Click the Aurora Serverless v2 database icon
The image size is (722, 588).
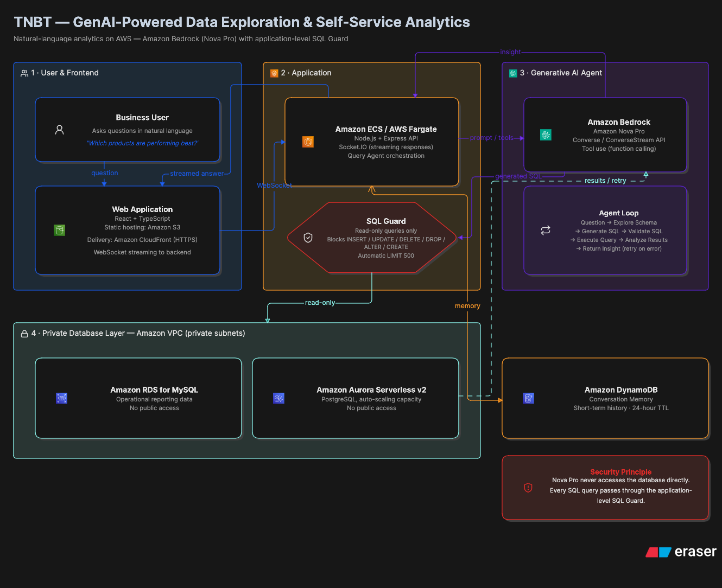(279, 398)
